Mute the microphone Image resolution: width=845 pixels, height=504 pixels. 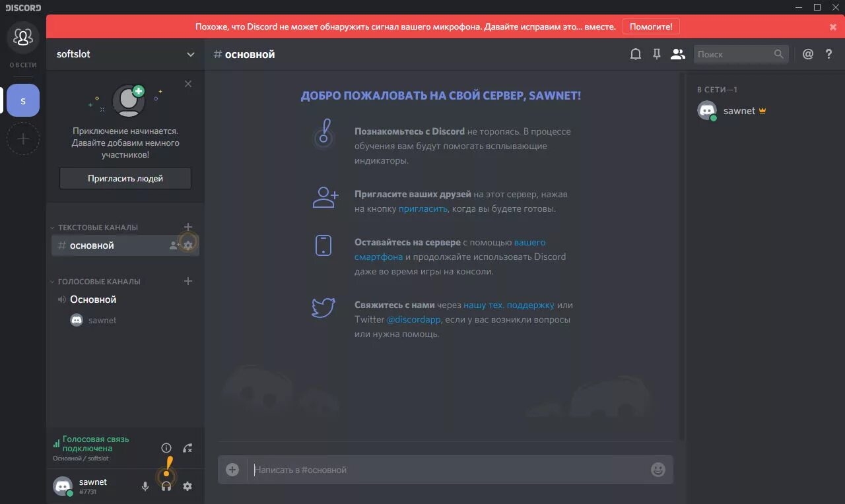click(x=145, y=486)
